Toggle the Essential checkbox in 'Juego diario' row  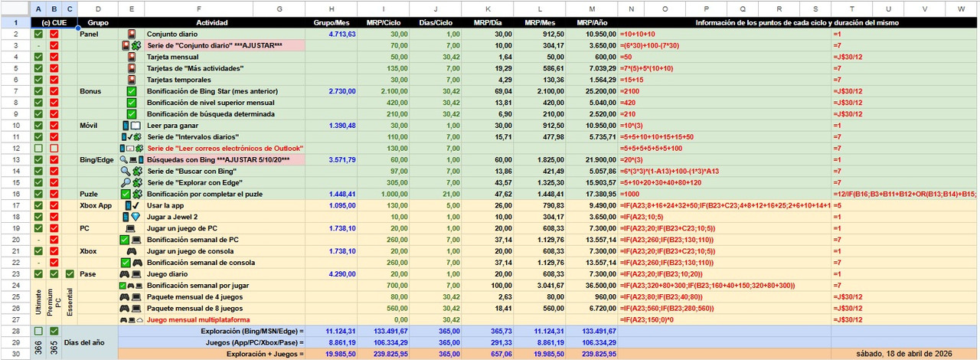click(x=70, y=273)
